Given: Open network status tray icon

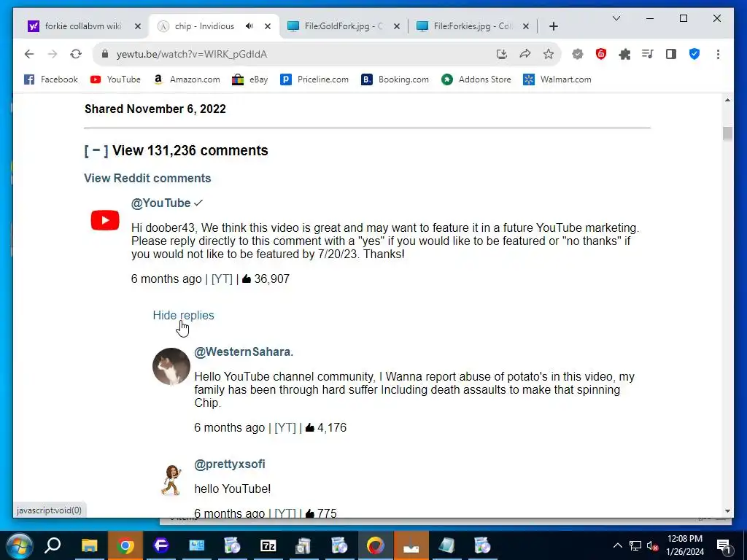Looking at the screenshot, I should (635, 545).
